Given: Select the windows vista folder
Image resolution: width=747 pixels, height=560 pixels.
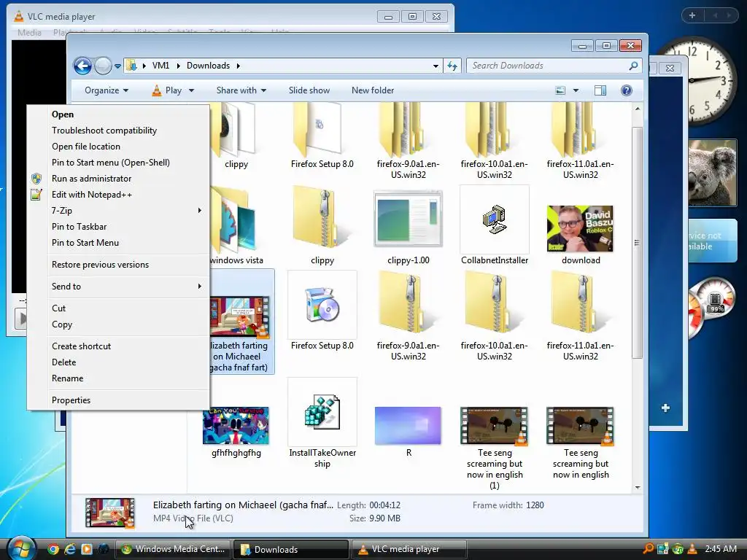Looking at the screenshot, I should 233,222.
